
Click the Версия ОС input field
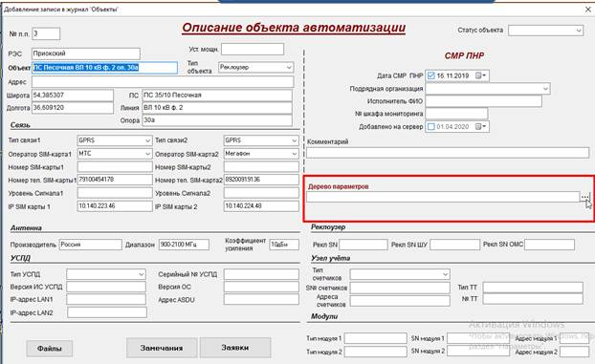point(261,287)
